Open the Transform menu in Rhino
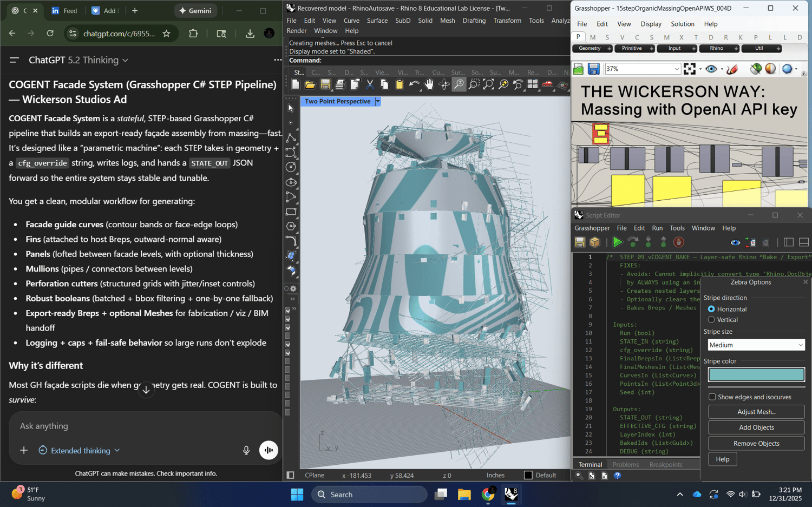The height and width of the screenshot is (507, 812). (x=507, y=21)
